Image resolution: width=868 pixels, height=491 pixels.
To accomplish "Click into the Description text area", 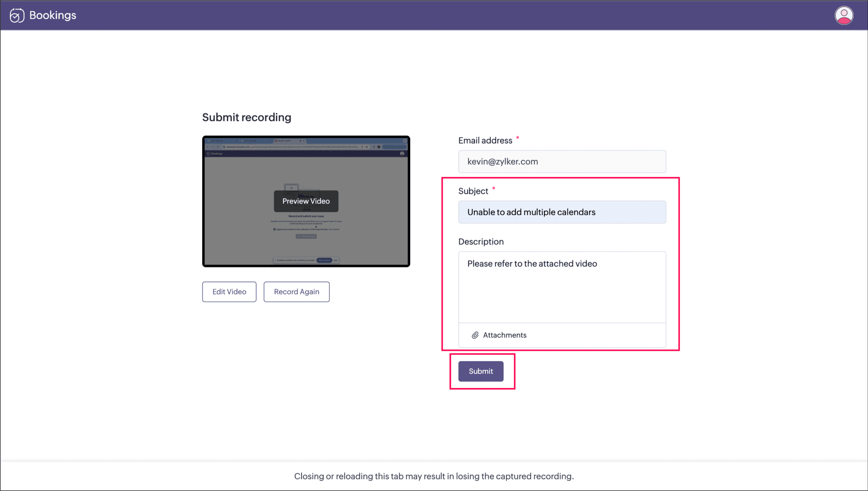I will (x=562, y=287).
